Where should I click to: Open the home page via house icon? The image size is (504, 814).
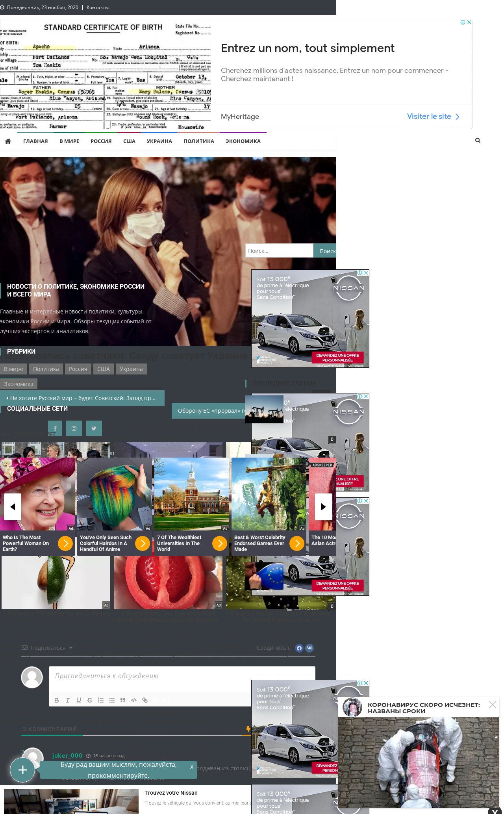[x=8, y=141]
